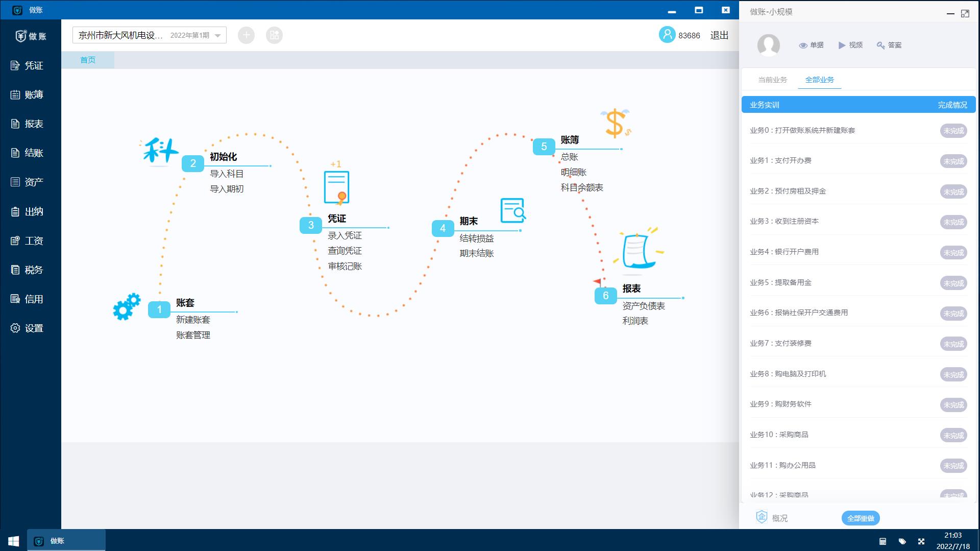This screenshot has height=551, width=980.
Task: Open the 工资 sidebar menu
Action: click(x=28, y=241)
